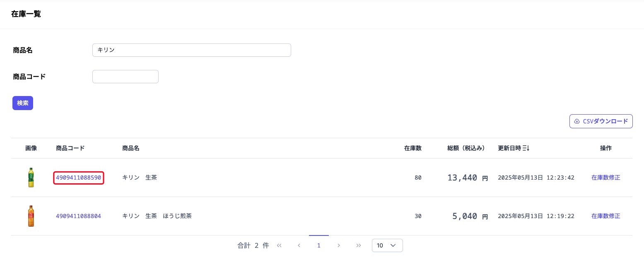Download the inventory list with CSVダウンロード
Screen dimensions: 644x257
(x=601, y=121)
